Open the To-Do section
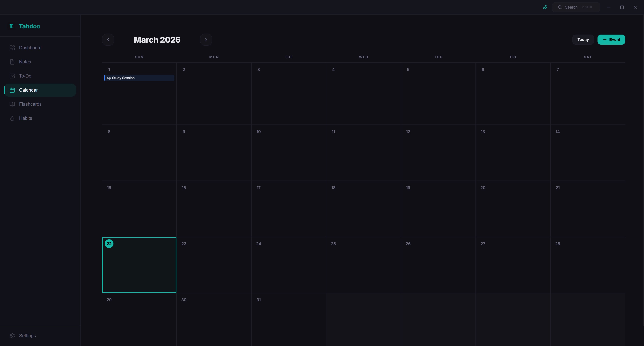644x346 pixels. coord(40,76)
